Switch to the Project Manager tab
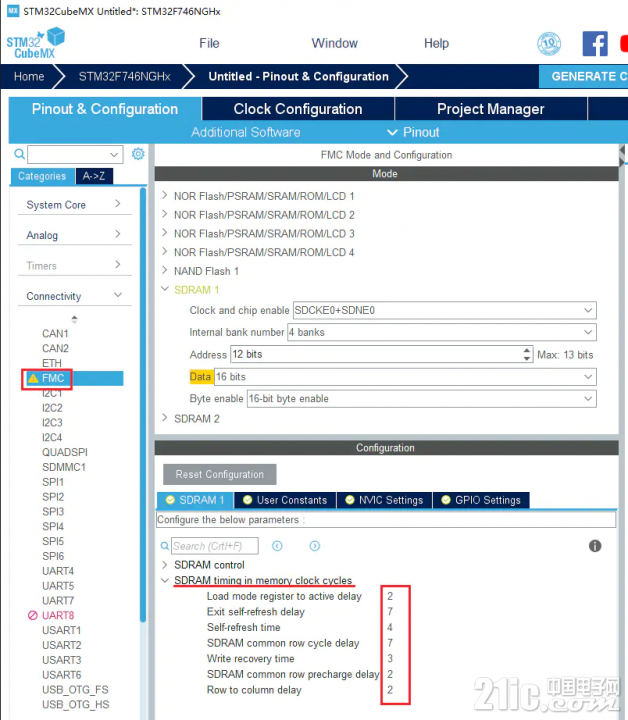This screenshot has height=720, width=628. [490, 109]
